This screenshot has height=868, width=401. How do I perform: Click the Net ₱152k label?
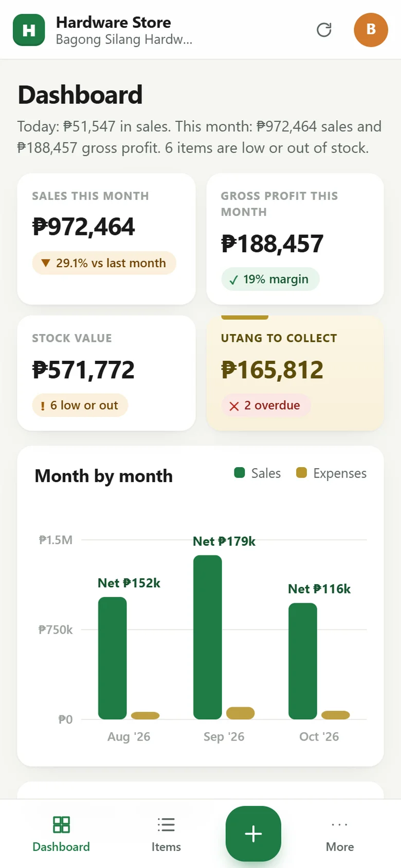click(x=129, y=583)
